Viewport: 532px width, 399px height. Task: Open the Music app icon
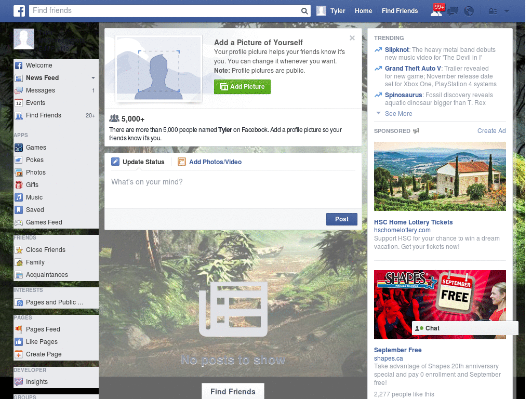19,197
